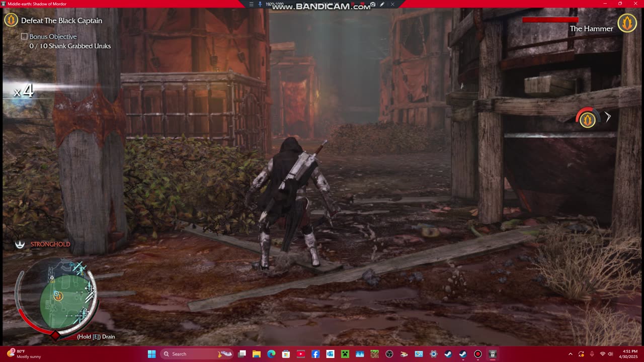Open OBS Studio from the taskbar
Screen dimensions: 644x362
point(389,354)
